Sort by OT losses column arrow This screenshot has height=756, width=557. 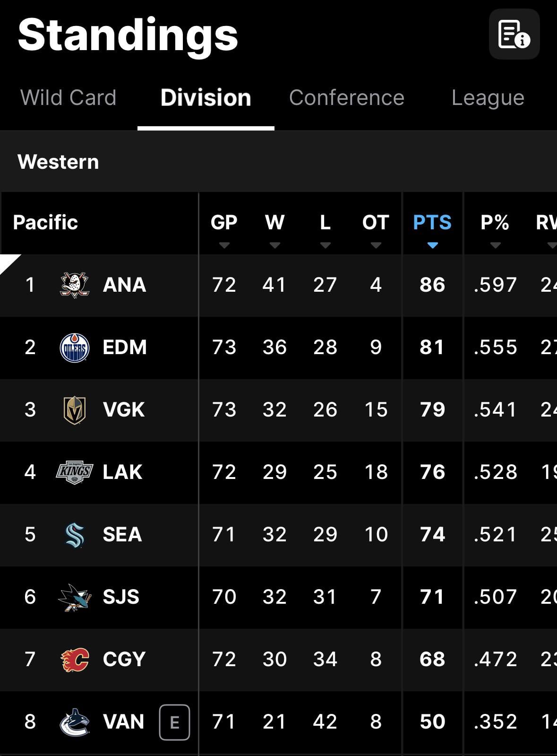click(376, 245)
